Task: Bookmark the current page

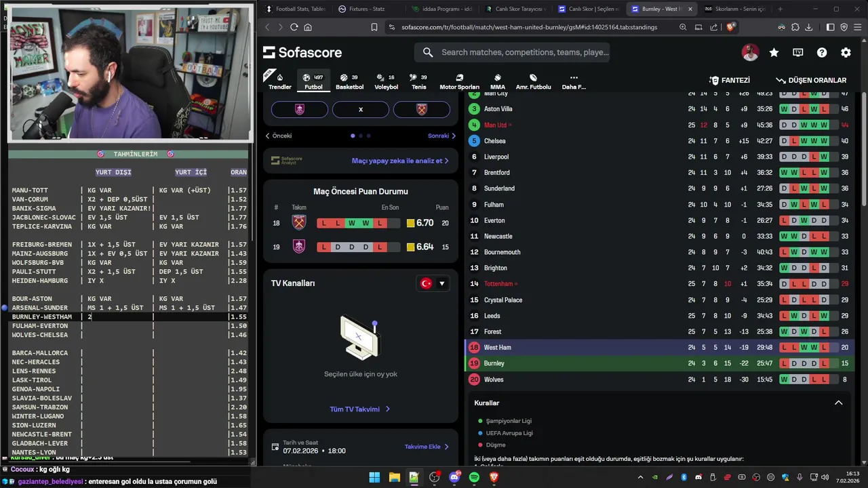Action: (374, 27)
